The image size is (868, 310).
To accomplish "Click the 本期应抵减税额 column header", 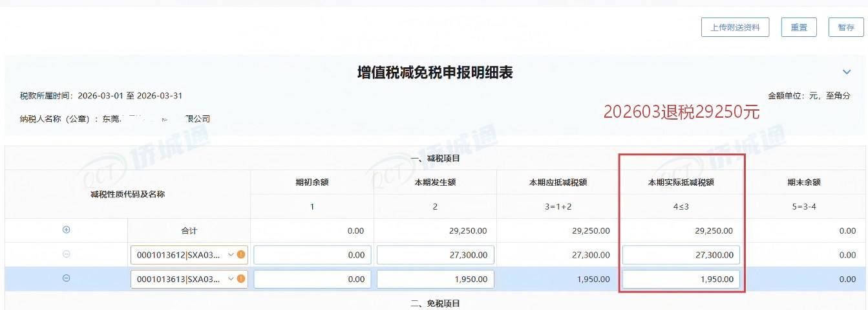I will 558,183.
